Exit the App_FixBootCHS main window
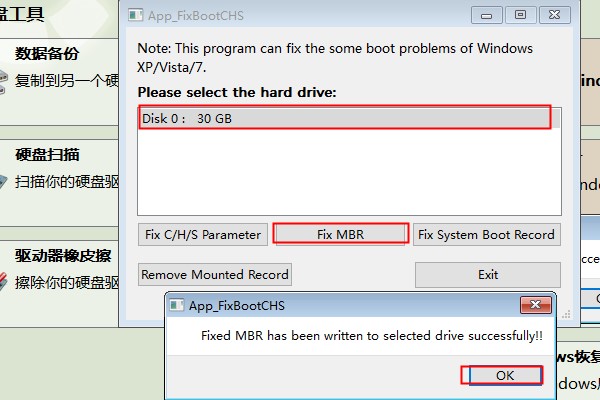Screen dimensions: 600x400 coord(488,274)
